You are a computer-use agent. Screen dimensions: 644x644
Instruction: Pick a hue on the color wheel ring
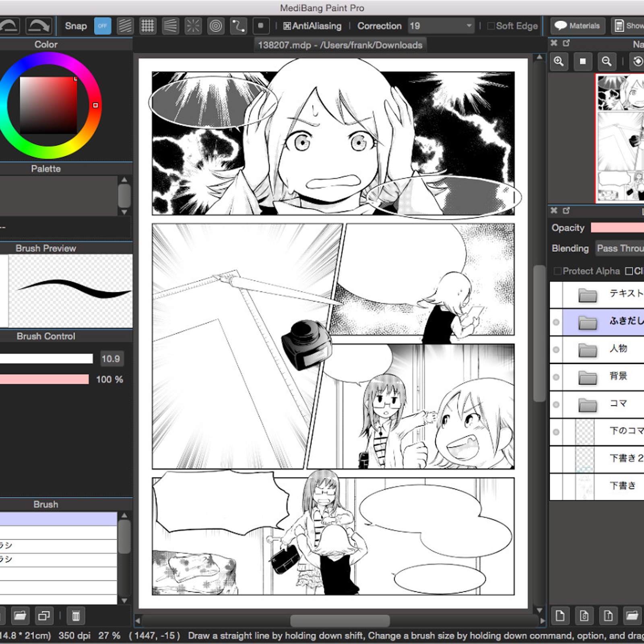click(x=95, y=105)
